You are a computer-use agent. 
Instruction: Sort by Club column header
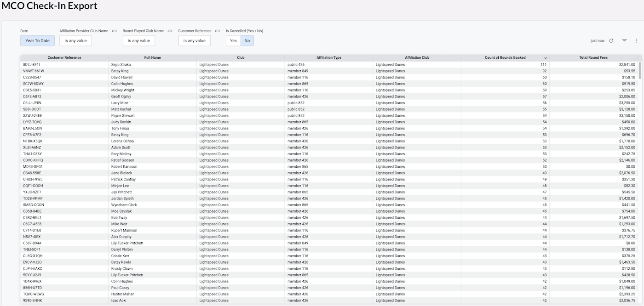(241, 58)
